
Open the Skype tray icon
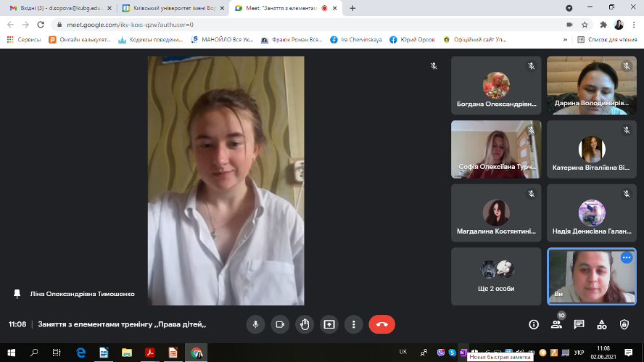pos(452,353)
